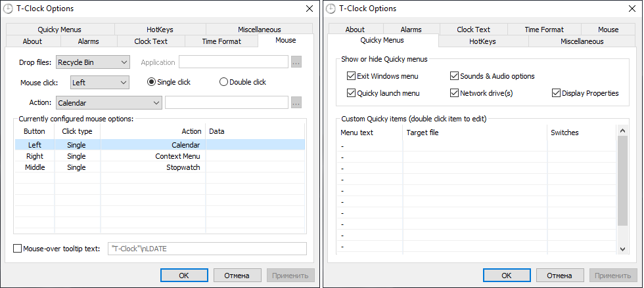
Task: Open HotKeys tab in left window
Action: click(x=160, y=30)
